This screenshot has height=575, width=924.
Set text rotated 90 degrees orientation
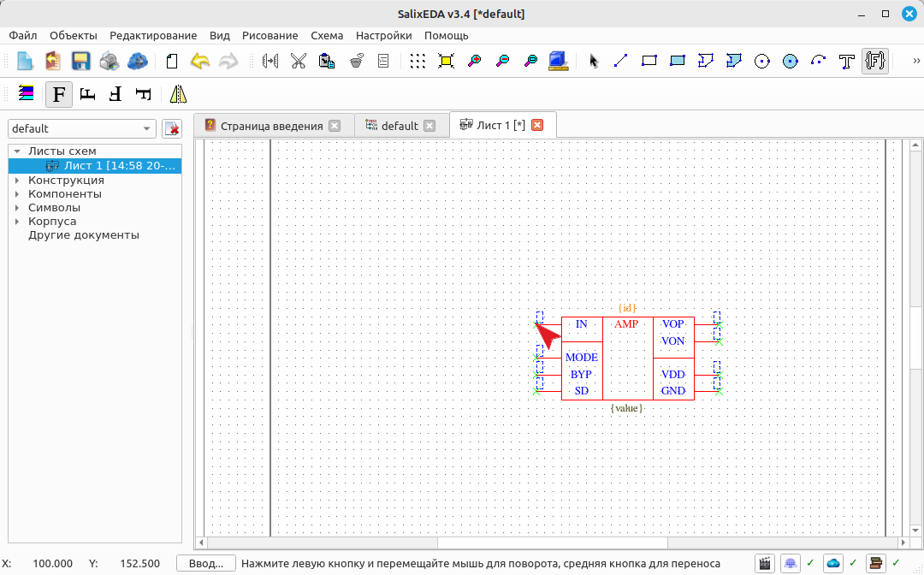click(x=87, y=93)
